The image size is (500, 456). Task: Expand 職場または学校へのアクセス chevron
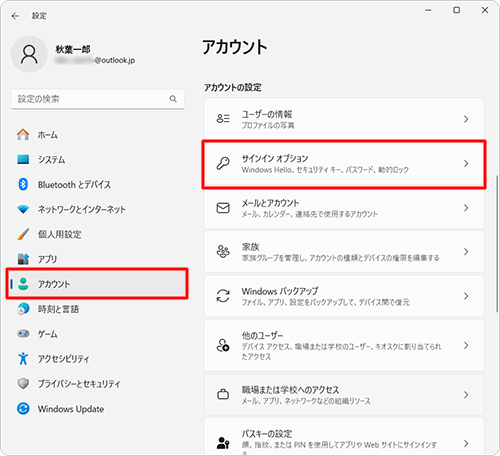point(466,395)
